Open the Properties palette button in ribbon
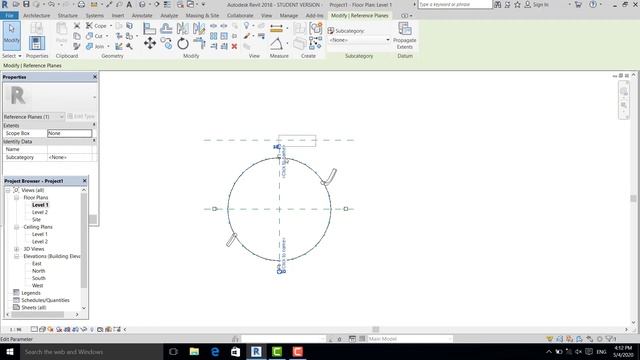Screen dimensions: 640x360 pyautogui.click(x=37, y=43)
